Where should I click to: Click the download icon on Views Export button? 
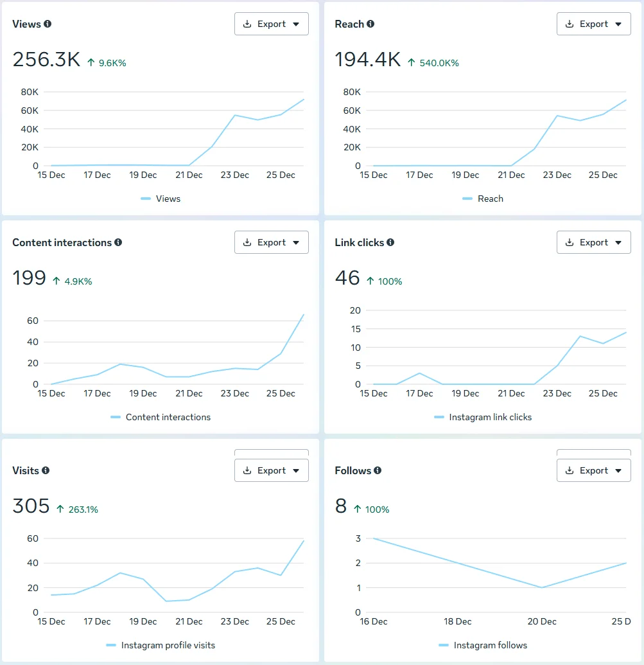(247, 23)
